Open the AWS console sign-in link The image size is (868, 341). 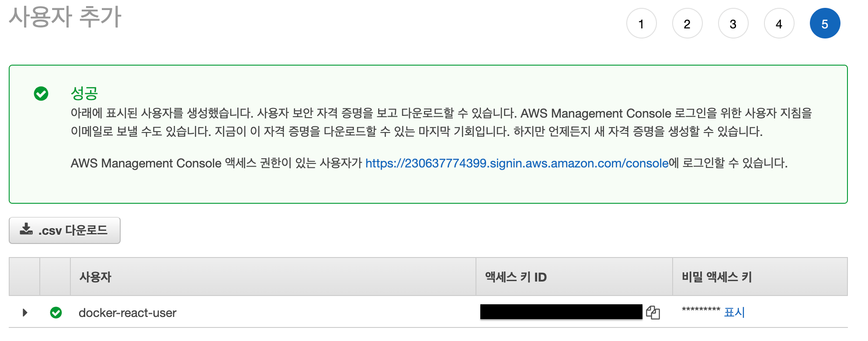coord(517,163)
